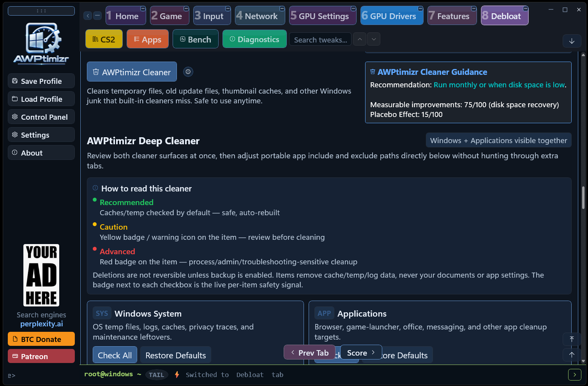The image size is (588, 386).
Task: Click the down-arrow button below the window controls
Action: [572, 41]
